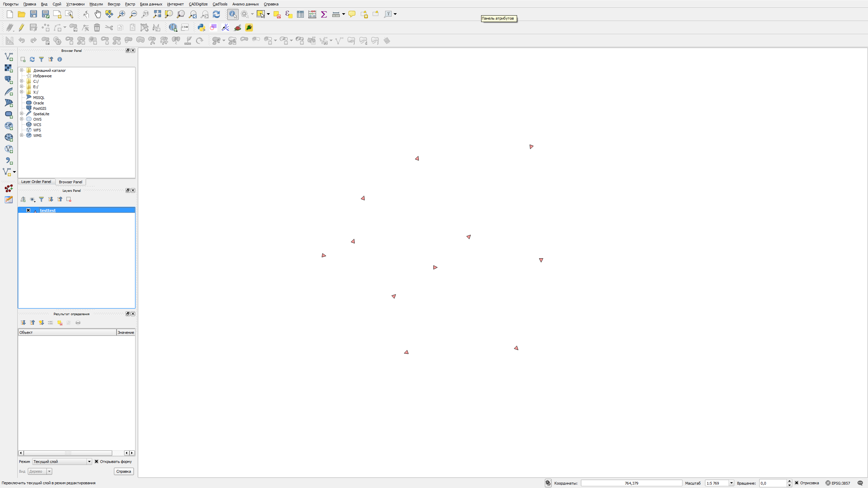Switch to the Layer Order Panel tab
This screenshot has height=488, width=868.
[x=36, y=182]
